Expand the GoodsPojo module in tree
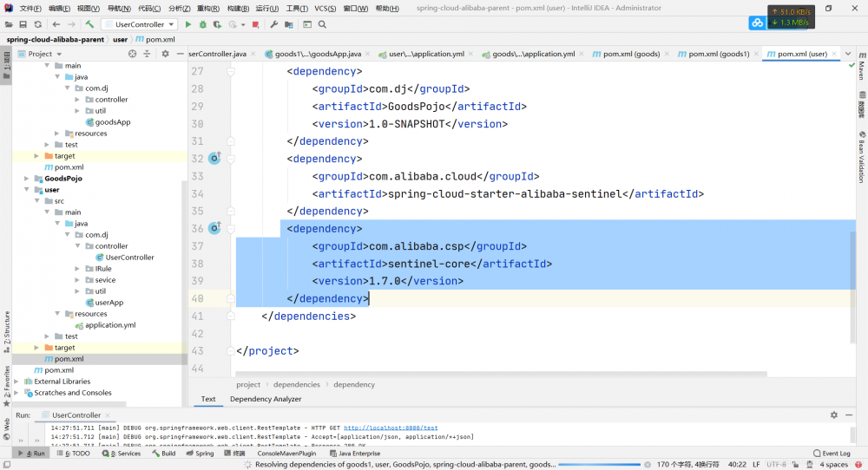 click(x=25, y=179)
